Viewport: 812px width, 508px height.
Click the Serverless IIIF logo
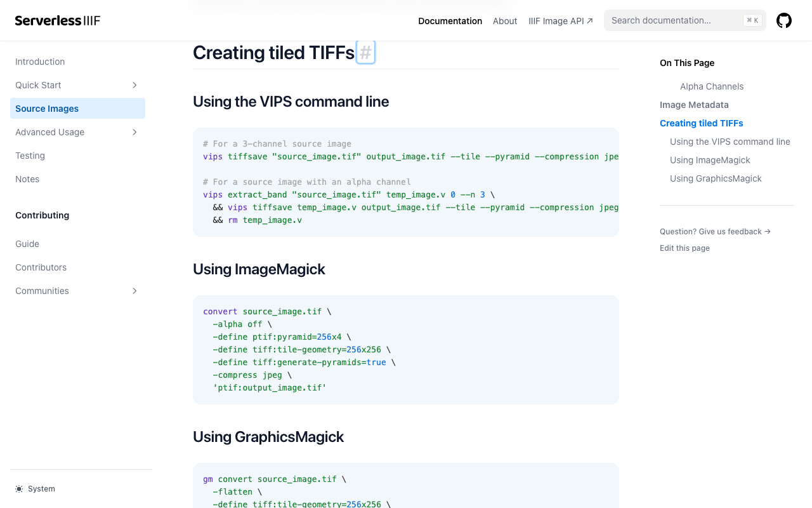point(57,20)
